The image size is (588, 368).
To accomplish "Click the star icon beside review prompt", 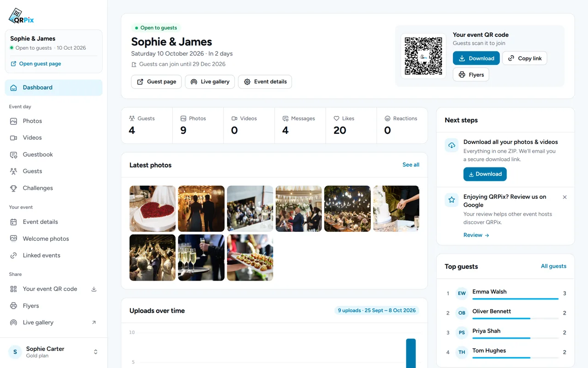I will [452, 200].
